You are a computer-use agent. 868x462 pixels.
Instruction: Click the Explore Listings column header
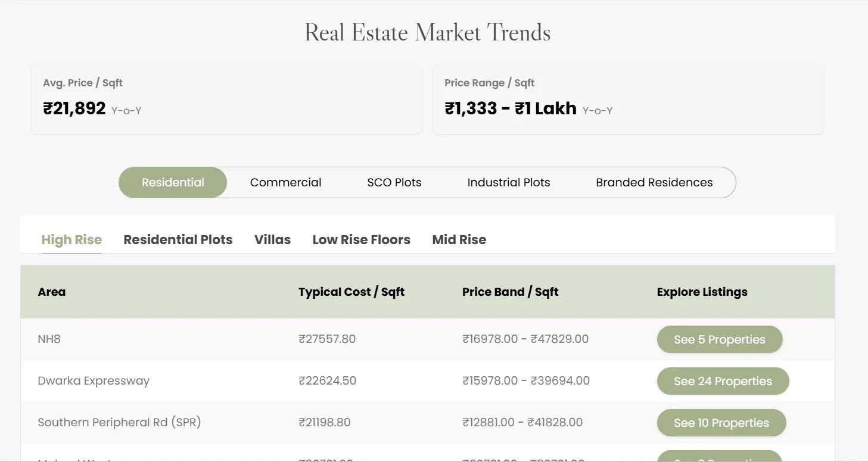click(702, 292)
